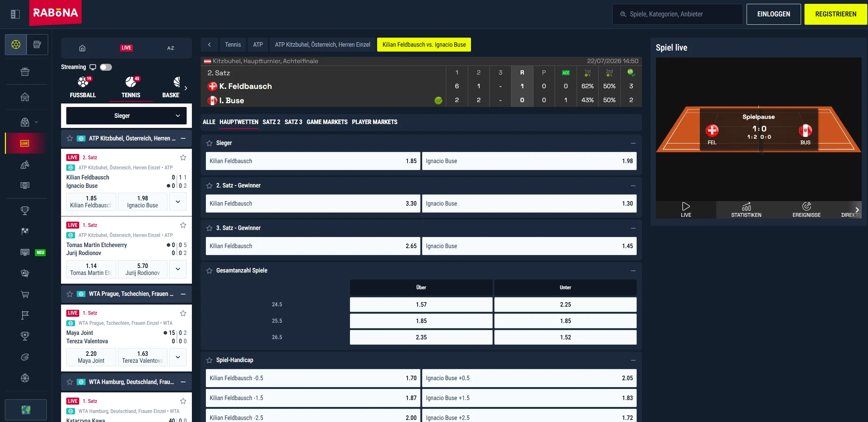Viewport: 868px width, 422px height.
Task: Open Statistiken in live widget
Action: pyautogui.click(x=746, y=210)
